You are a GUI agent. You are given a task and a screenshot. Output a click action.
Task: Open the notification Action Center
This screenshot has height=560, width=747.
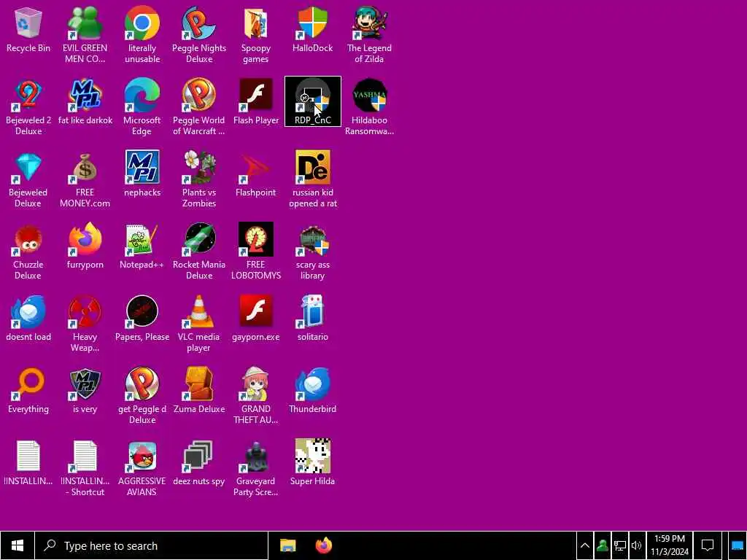708,545
